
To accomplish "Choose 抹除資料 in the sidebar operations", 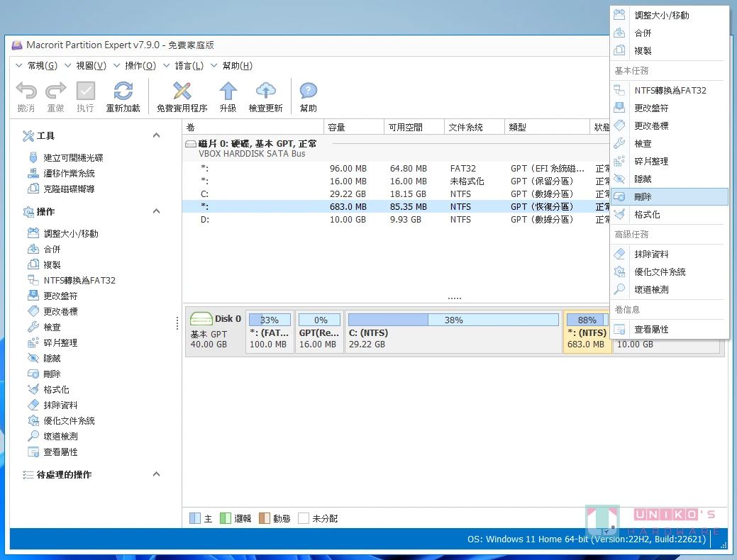I will pyautogui.click(x=52, y=405).
